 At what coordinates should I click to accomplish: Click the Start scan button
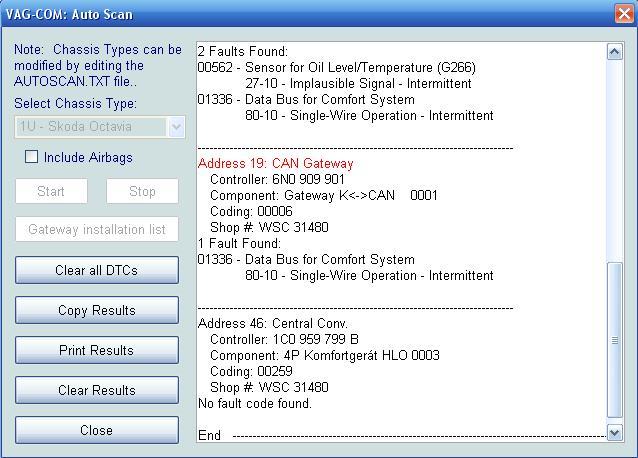[51, 191]
